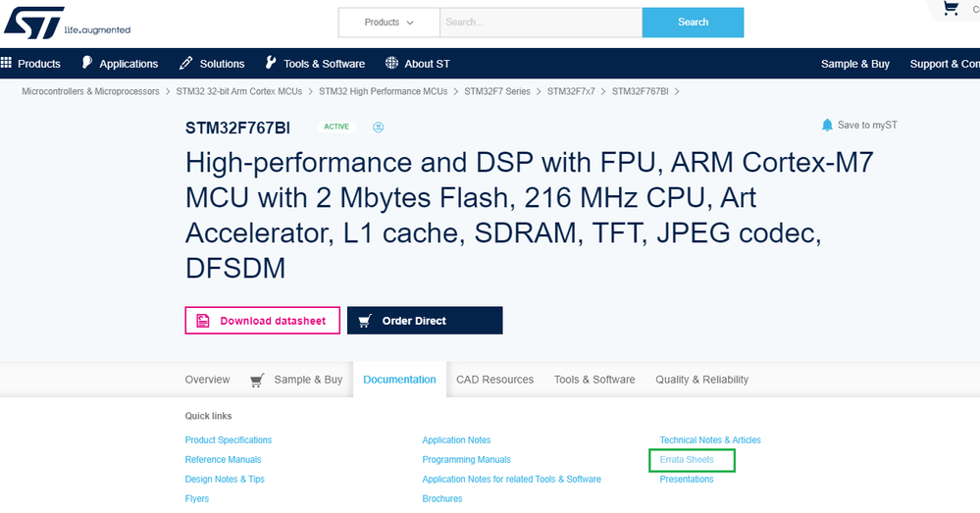Open the Presentations quick link

(x=687, y=480)
